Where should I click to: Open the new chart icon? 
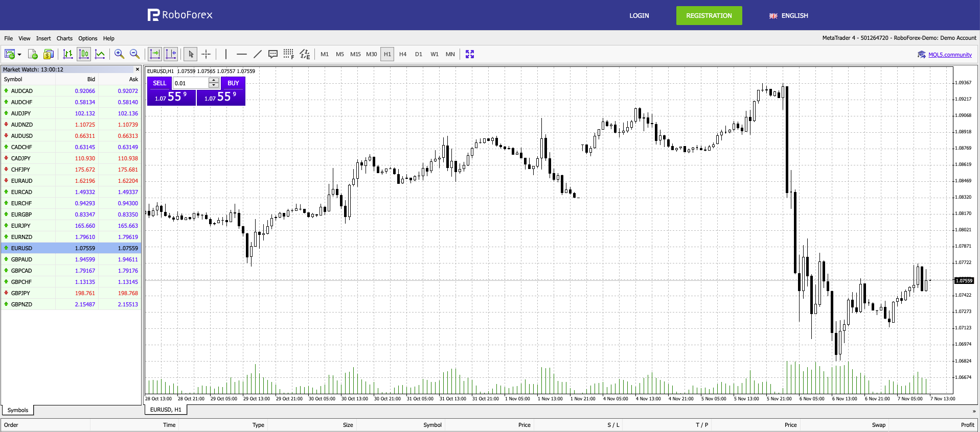pos(9,54)
